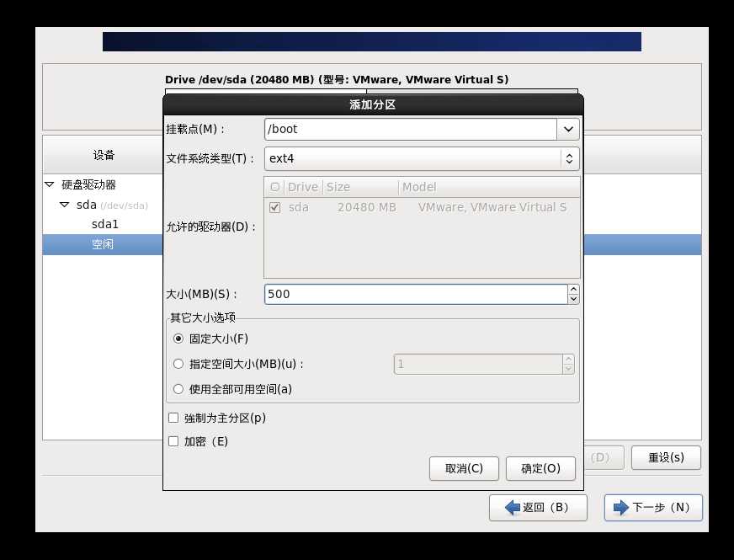Image resolution: width=734 pixels, height=560 pixels.
Task: Select the sda1 partition in the device tree
Action: [104, 223]
